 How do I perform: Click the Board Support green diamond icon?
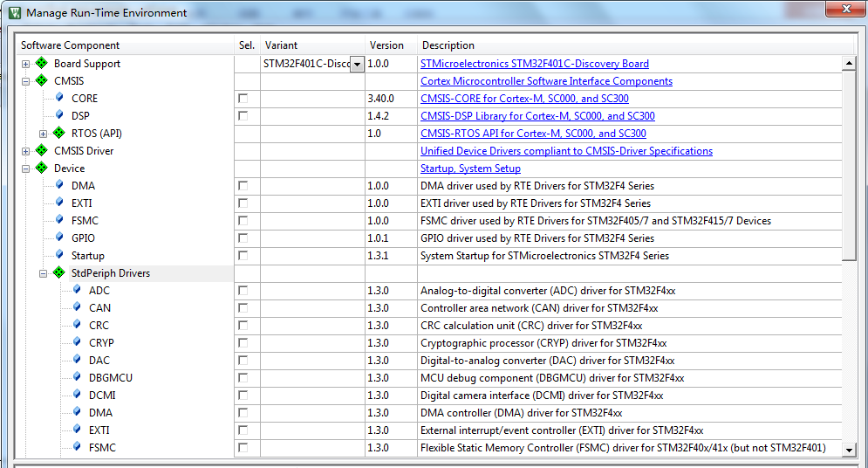[42, 63]
